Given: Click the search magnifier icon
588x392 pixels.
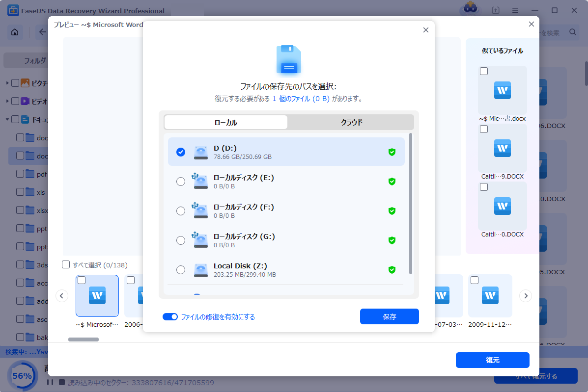Looking at the screenshot, I should (x=573, y=32).
